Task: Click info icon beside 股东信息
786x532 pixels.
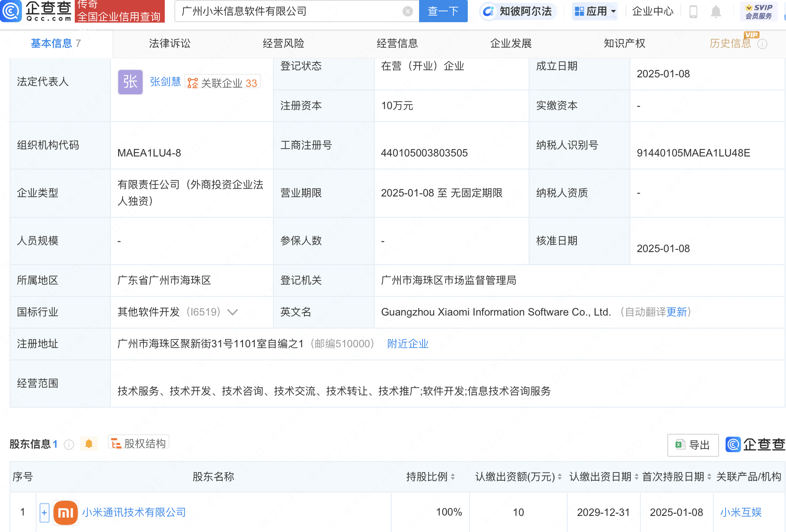Action: coord(69,444)
